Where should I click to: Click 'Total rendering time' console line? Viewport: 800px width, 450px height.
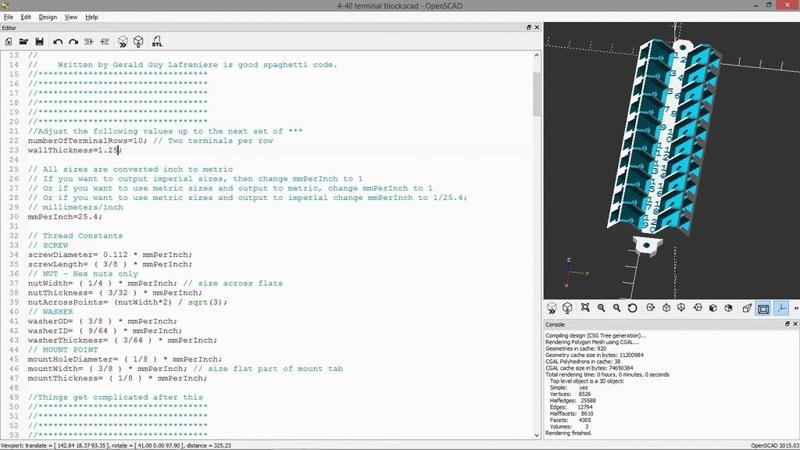[x=607, y=374]
